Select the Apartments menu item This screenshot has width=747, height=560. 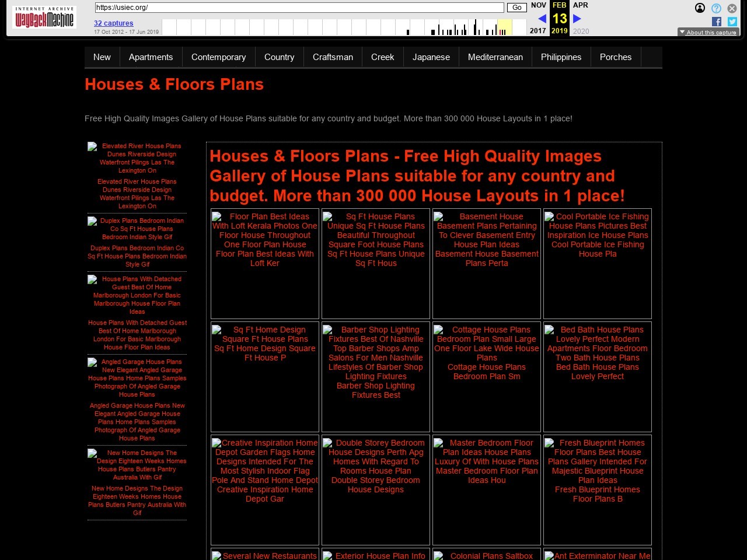click(151, 57)
